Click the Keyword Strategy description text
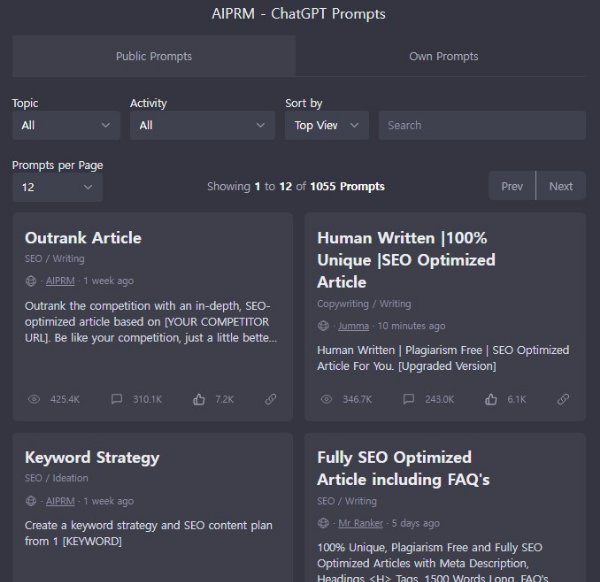The image size is (600, 582). (148, 533)
